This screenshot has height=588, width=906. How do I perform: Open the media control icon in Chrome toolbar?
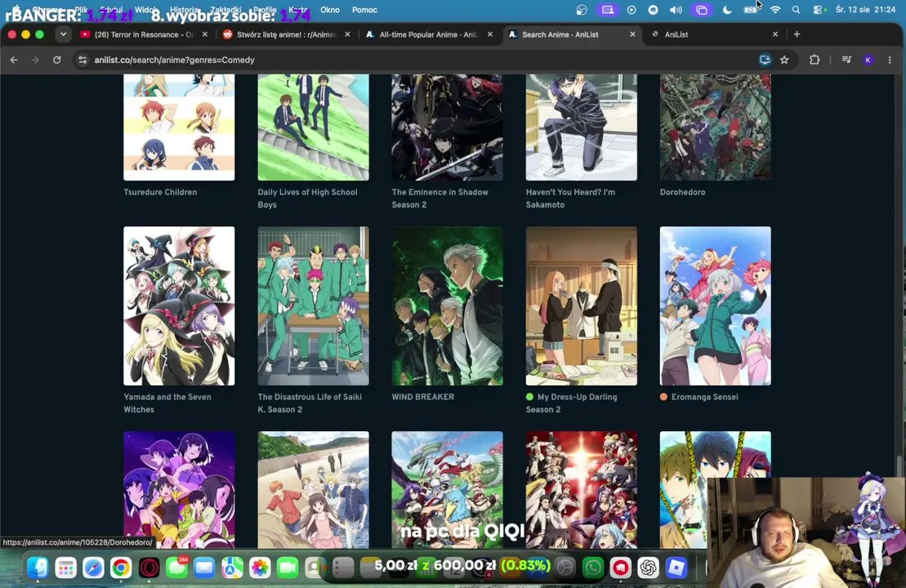[x=846, y=60]
